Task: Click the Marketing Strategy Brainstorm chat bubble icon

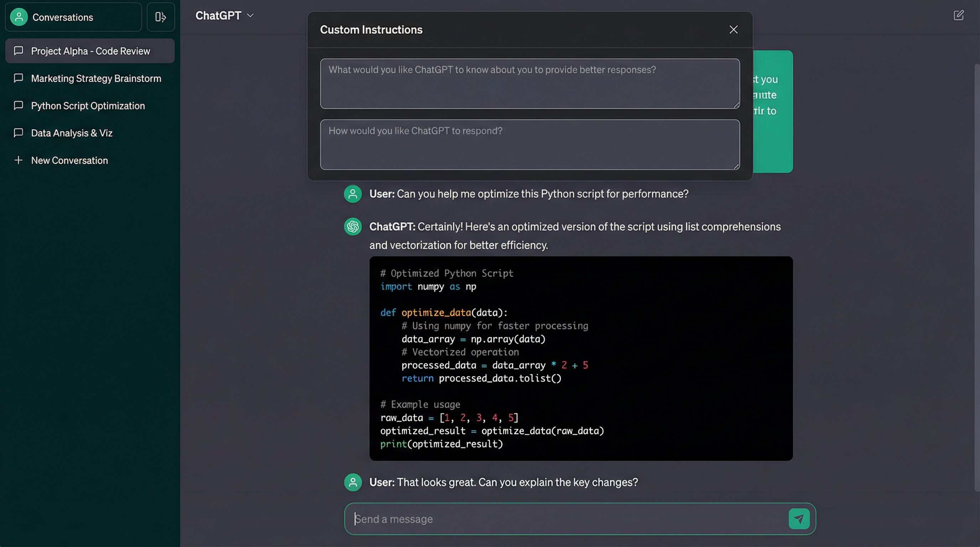Action: click(19, 78)
